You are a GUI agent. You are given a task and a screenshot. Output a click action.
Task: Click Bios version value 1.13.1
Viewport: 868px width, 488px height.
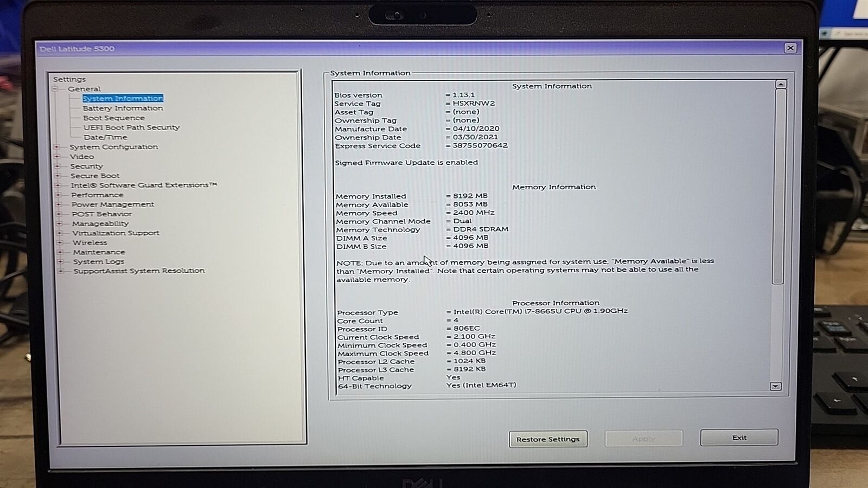click(463, 95)
